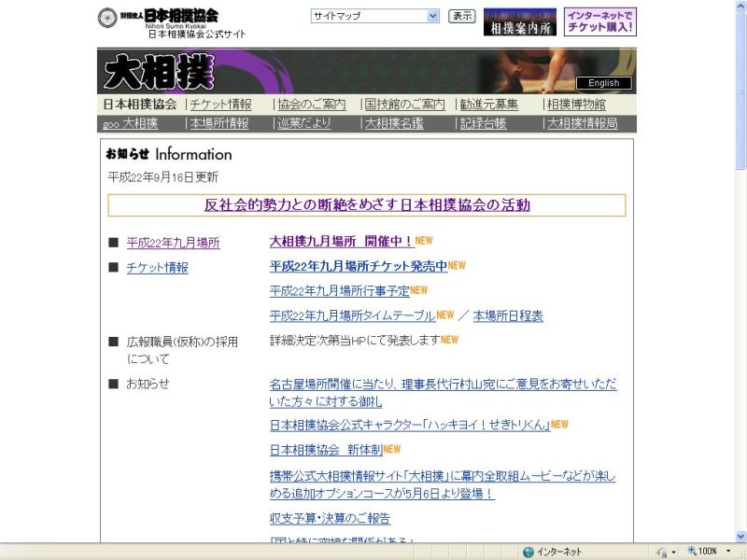Screen dimensions: 747x560
Task: Click the 表示 button
Action: (461, 16)
